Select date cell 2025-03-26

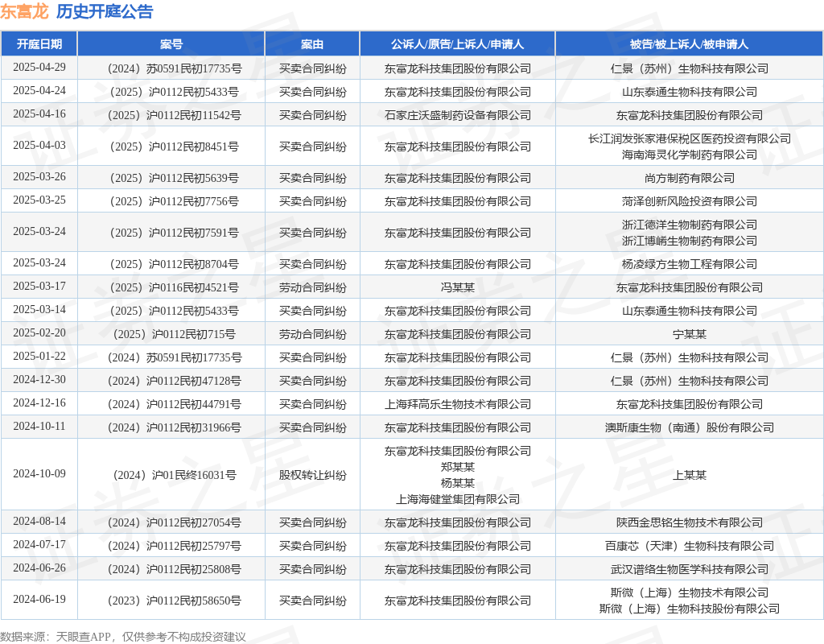point(39,176)
